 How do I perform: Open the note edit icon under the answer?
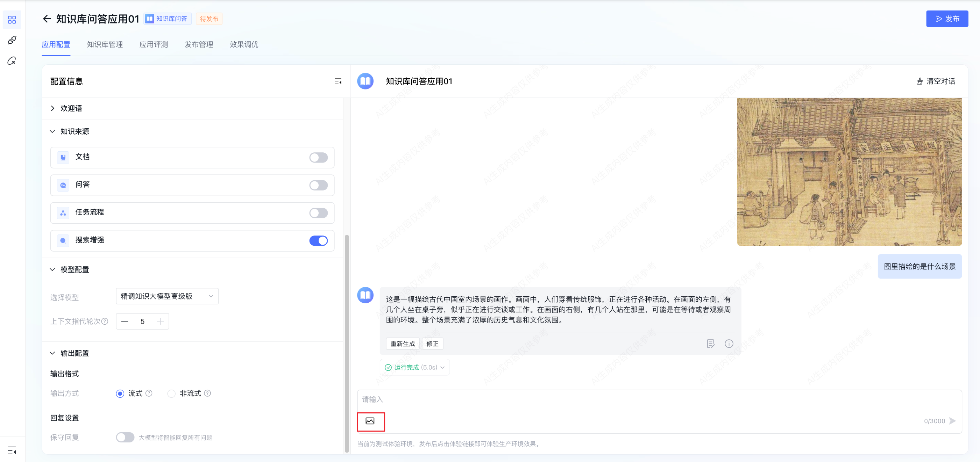click(711, 344)
